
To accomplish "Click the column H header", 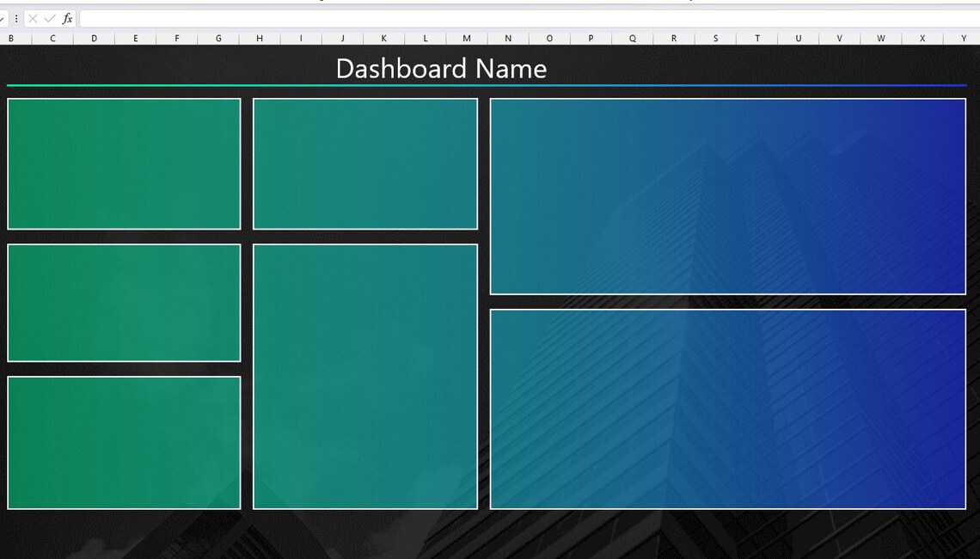I will (x=260, y=38).
